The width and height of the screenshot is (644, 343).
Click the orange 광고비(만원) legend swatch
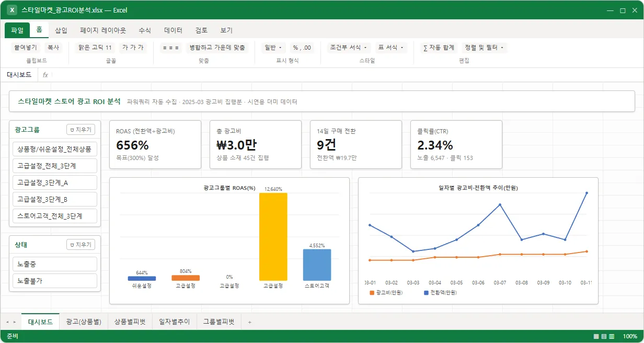(372, 293)
